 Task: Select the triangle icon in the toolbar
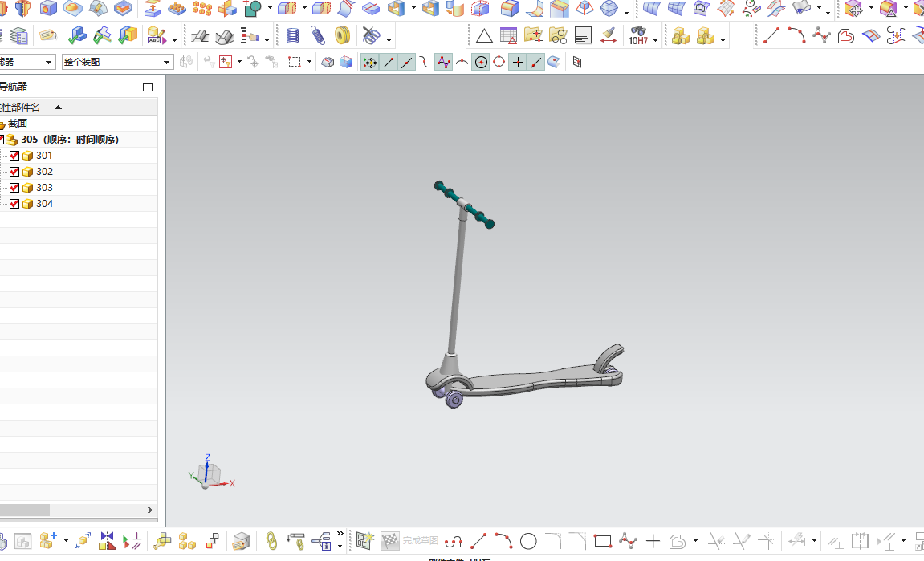point(484,37)
